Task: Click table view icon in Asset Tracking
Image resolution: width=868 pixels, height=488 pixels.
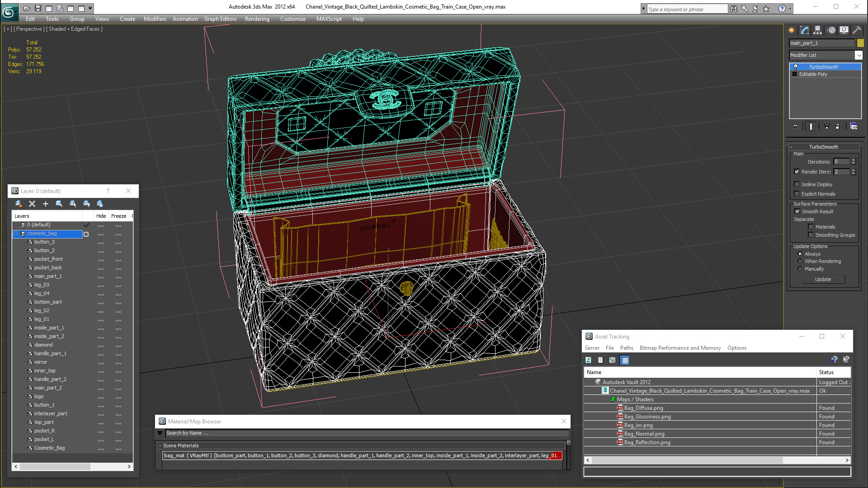Action: [625, 360]
